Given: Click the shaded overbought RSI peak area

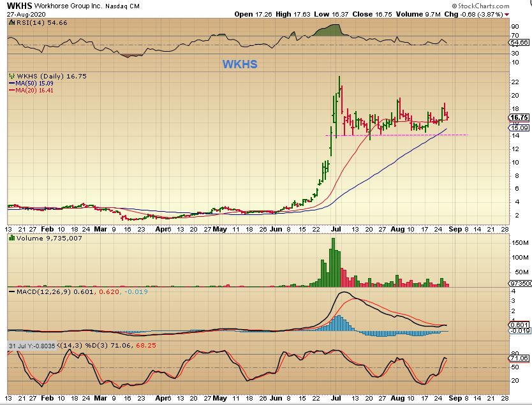Looking at the screenshot, I should tap(331, 30).
